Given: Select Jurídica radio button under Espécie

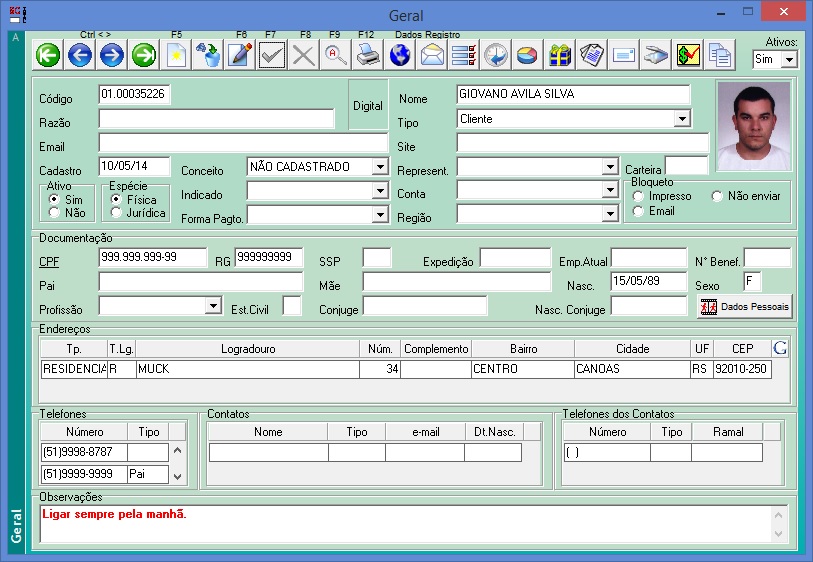Looking at the screenshot, I should tap(117, 213).
